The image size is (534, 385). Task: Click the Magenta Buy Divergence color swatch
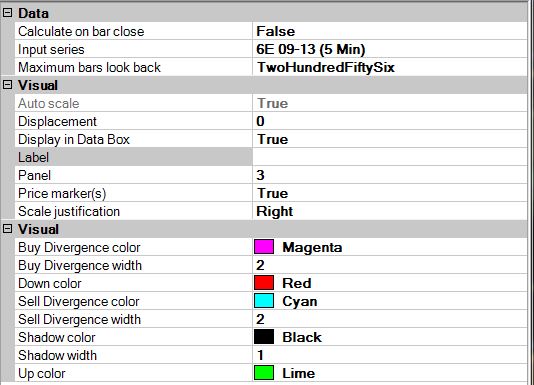tap(264, 247)
